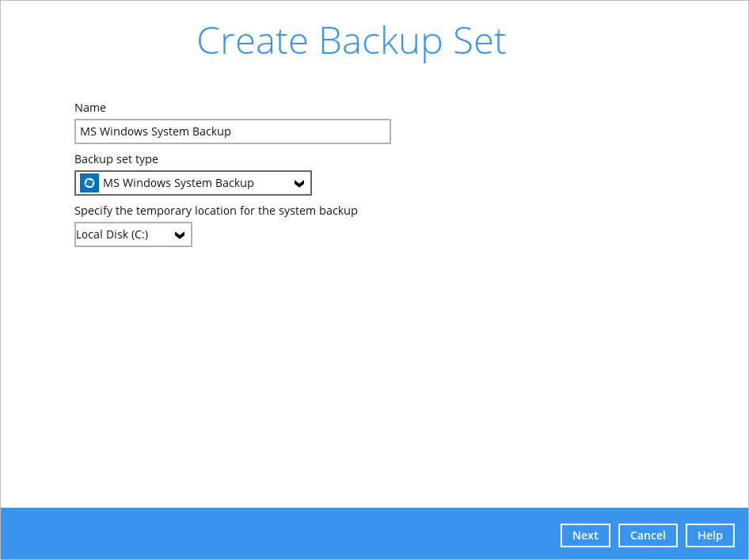The image size is (749, 560).
Task: Click 'Local Disk (C:)' text in selector
Action: 112,235
